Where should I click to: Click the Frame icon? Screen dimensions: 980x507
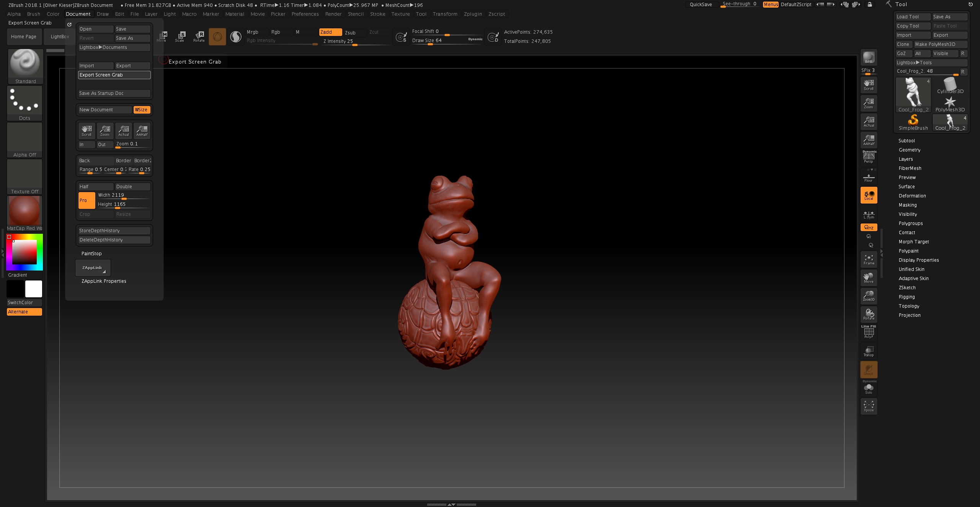point(869,259)
